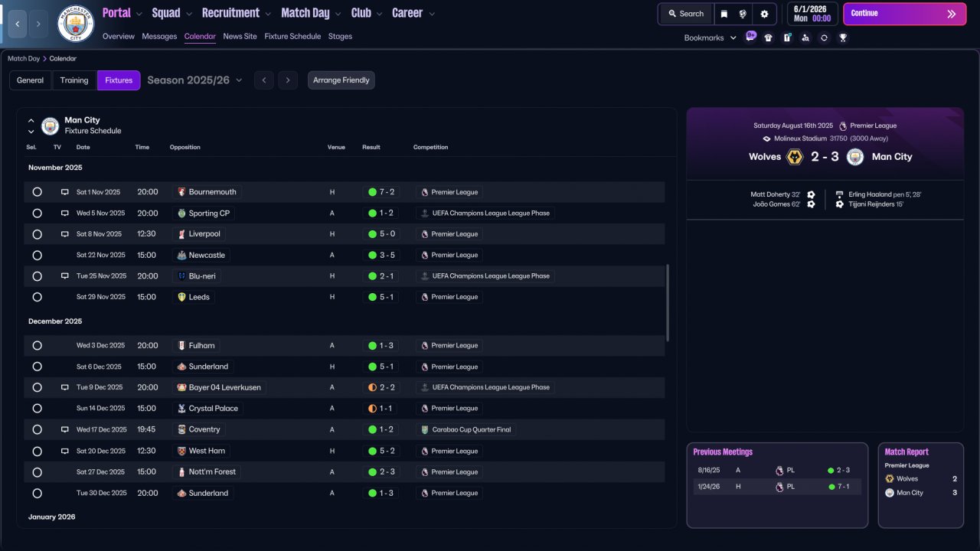Go to next season with right arrow
Image resolution: width=980 pixels, height=551 pixels.
point(288,80)
